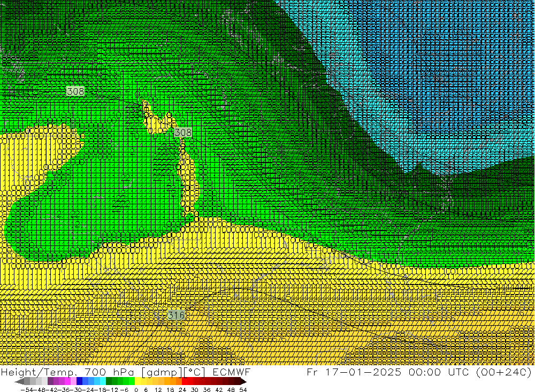Click the '0' tick label on colorbar

tap(136, 390)
